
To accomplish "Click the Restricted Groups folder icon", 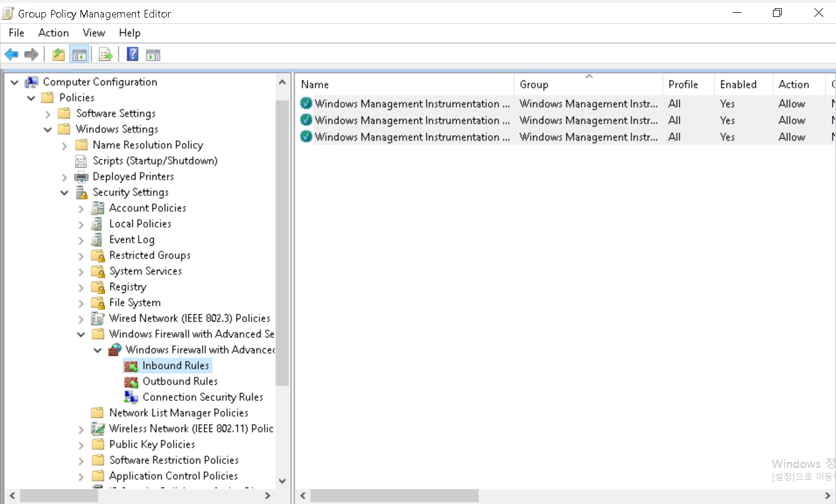I will (x=97, y=256).
